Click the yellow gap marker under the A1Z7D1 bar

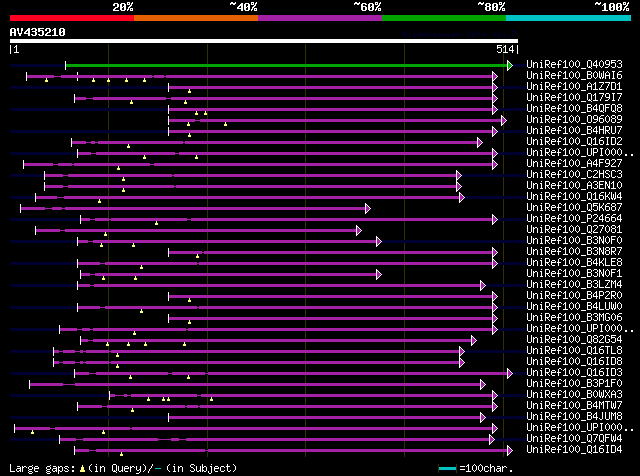point(189,91)
